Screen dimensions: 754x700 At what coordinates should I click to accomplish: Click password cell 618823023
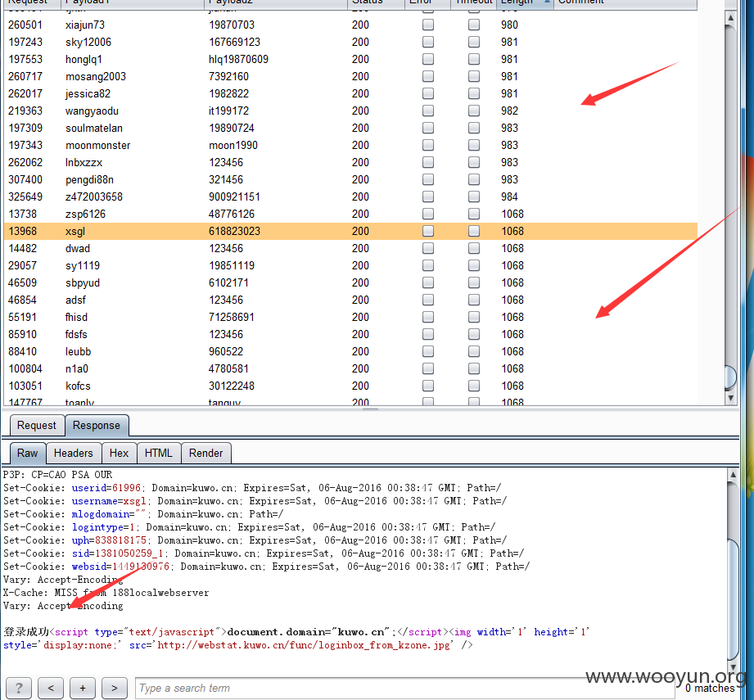pos(234,231)
